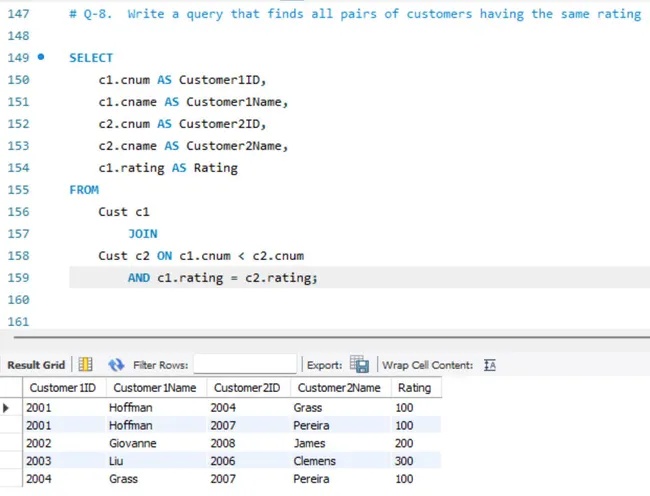Select cell '2008' in Customer2ID column
The width and height of the screenshot is (650, 496).
point(223,443)
